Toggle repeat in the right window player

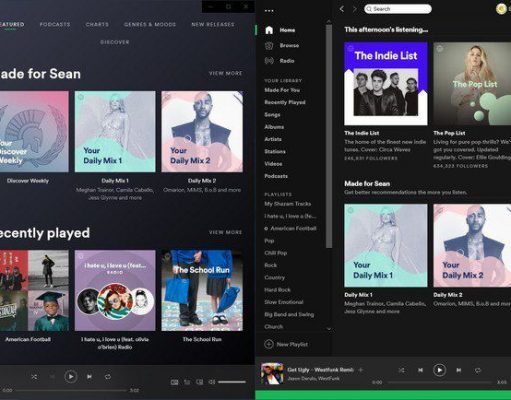click(x=478, y=370)
